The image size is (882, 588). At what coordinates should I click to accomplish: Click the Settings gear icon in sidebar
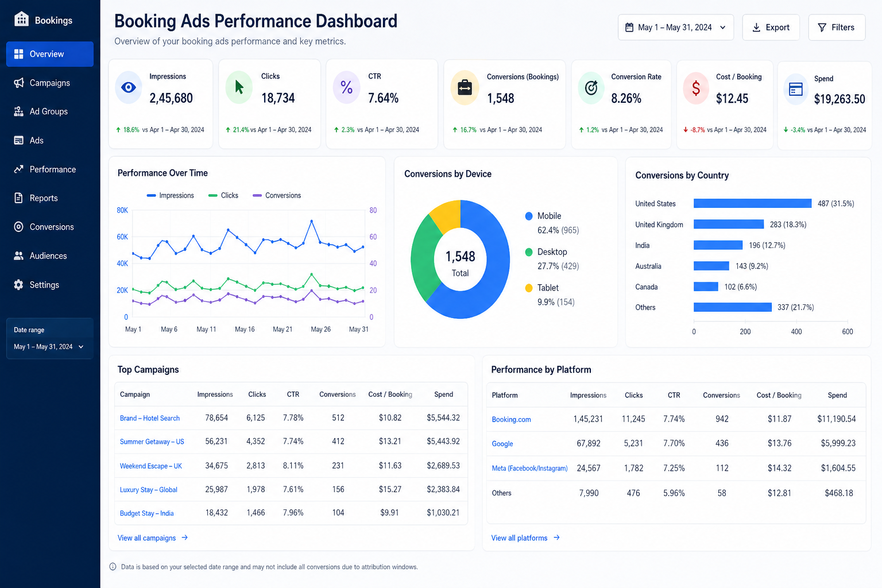[x=19, y=285]
